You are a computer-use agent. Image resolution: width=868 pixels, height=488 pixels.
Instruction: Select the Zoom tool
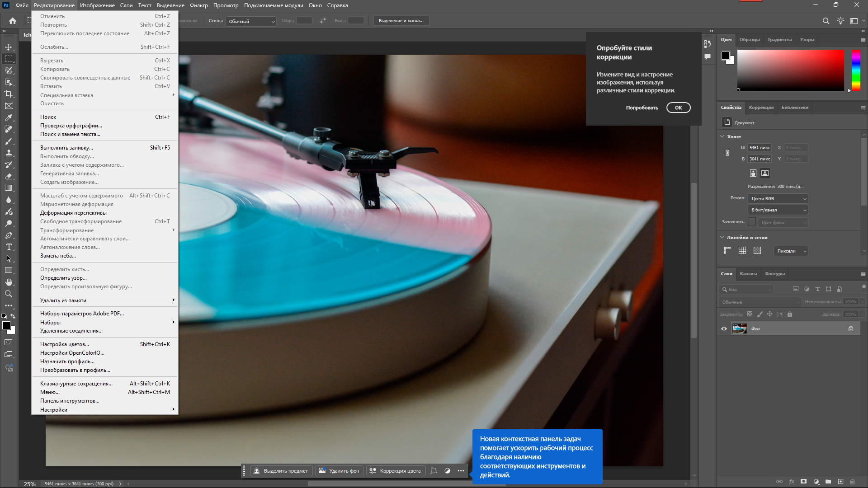pyautogui.click(x=9, y=294)
